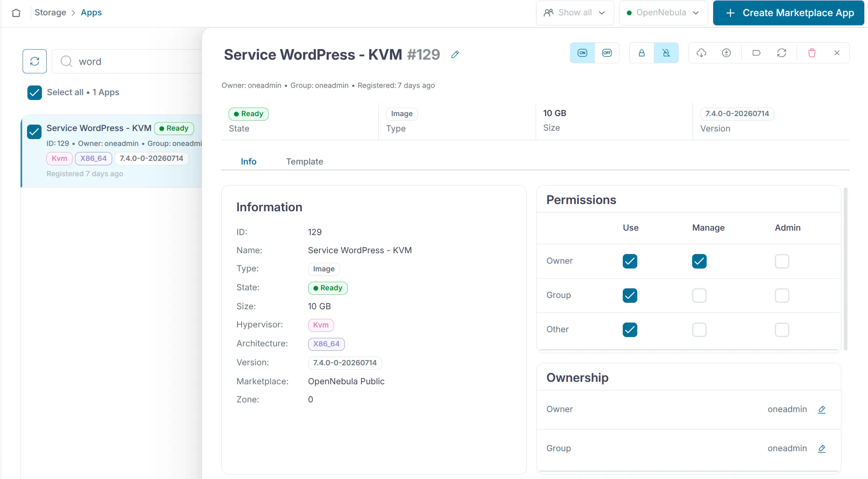Click ID value 129 in Information

[x=315, y=232]
